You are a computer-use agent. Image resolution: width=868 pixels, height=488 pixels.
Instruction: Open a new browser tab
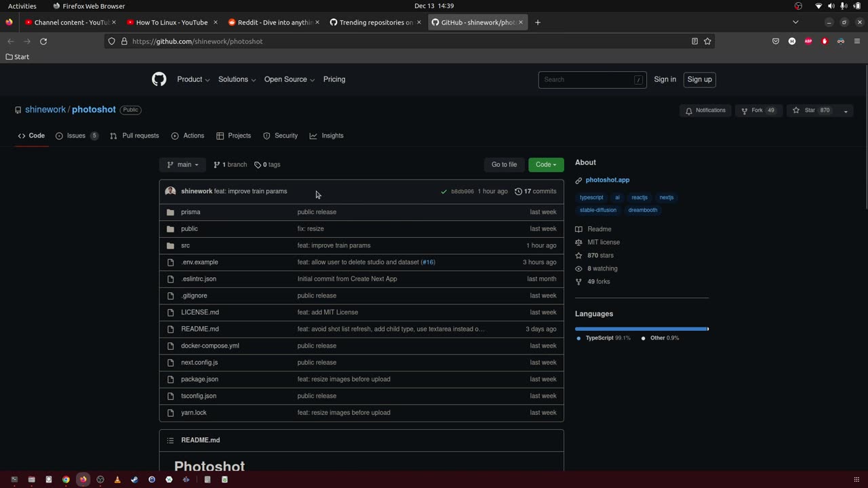coord(538,22)
